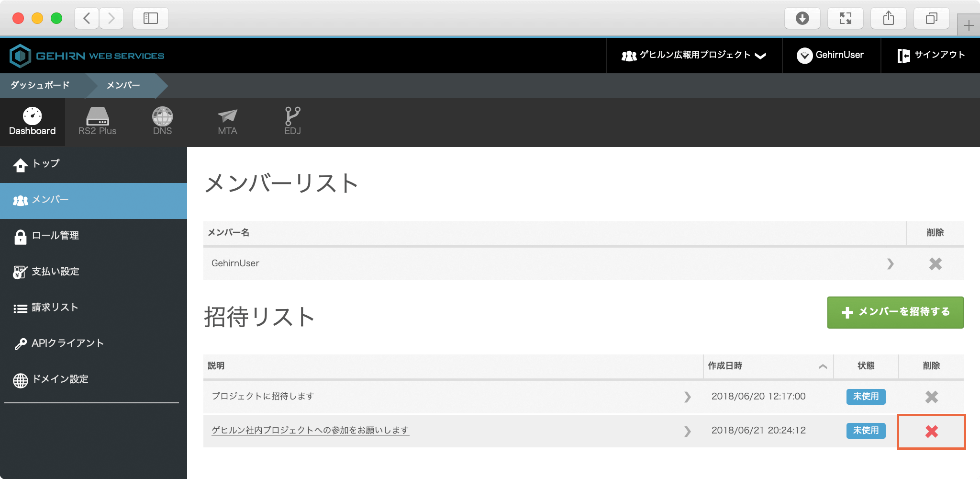Delete the GehirnUser member with X icon
Screen dimensions: 980x479
pos(935,264)
